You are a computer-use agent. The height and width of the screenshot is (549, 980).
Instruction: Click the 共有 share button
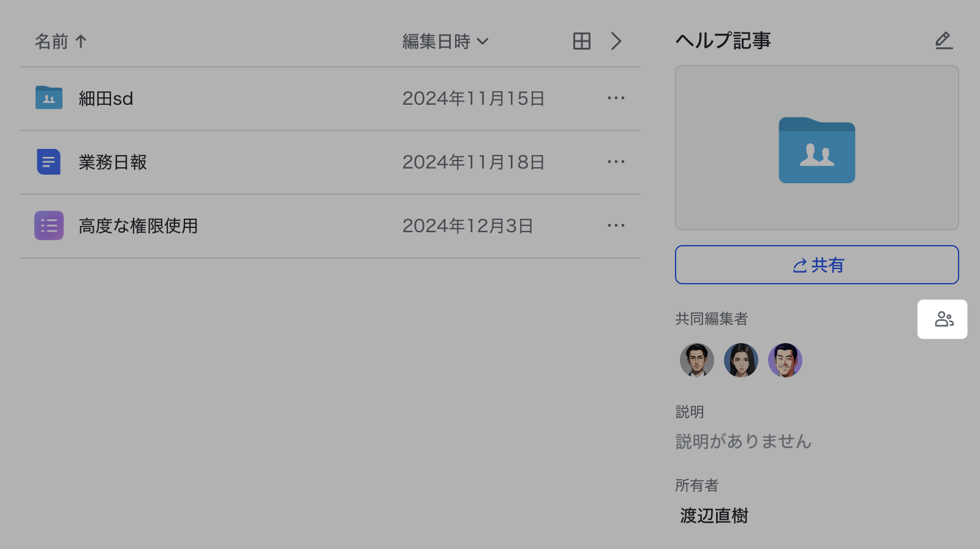click(x=816, y=265)
